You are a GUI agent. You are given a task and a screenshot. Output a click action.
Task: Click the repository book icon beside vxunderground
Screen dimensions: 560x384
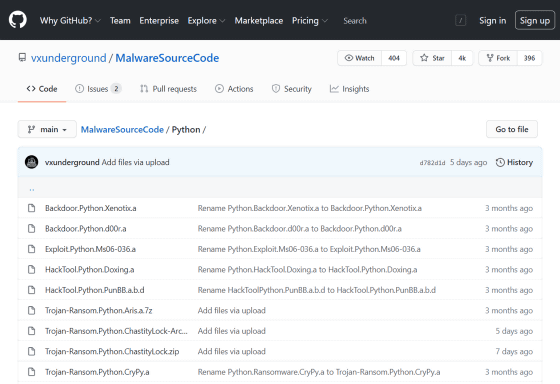[x=22, y=58]
